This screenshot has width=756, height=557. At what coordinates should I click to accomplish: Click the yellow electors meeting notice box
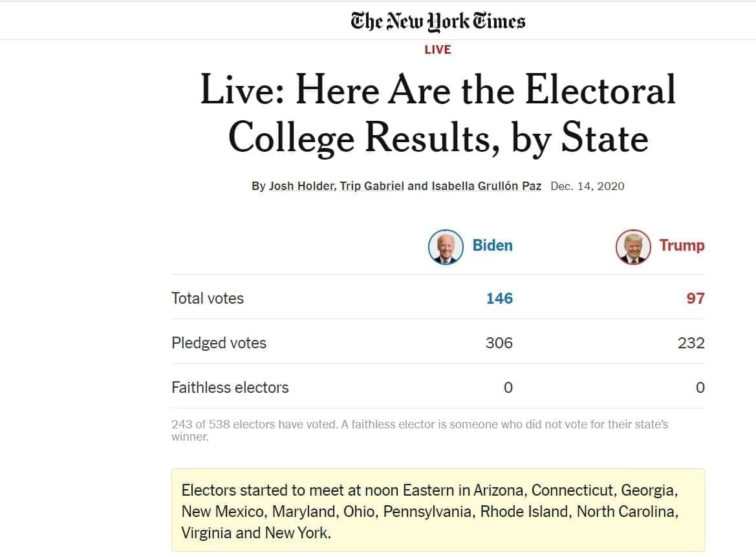tap(438, 510)
